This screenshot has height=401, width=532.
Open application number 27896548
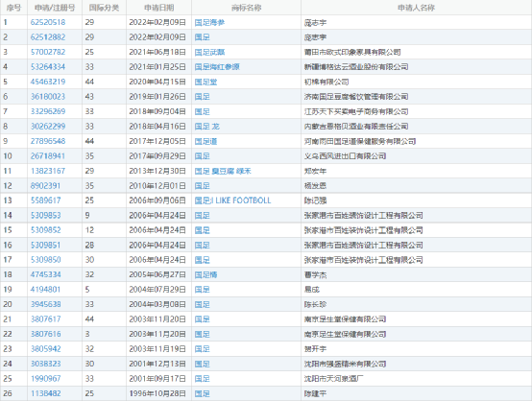48,141
